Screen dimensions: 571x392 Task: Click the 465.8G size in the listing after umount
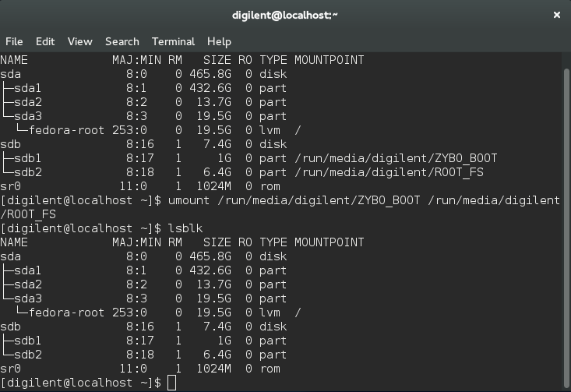tap(210, 256)
